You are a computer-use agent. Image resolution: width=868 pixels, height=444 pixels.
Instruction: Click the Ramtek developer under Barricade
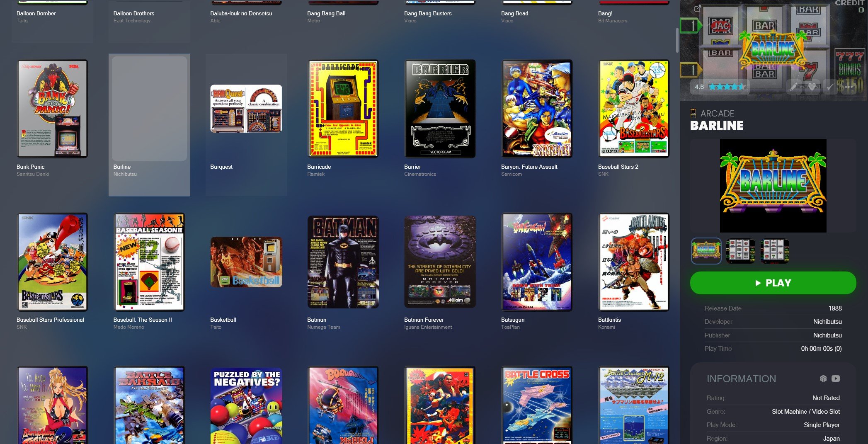[316, 174]
